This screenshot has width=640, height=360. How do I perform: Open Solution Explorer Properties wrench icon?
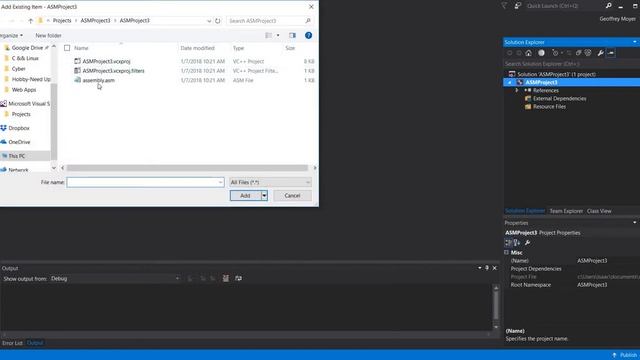[x=600, y=53]
